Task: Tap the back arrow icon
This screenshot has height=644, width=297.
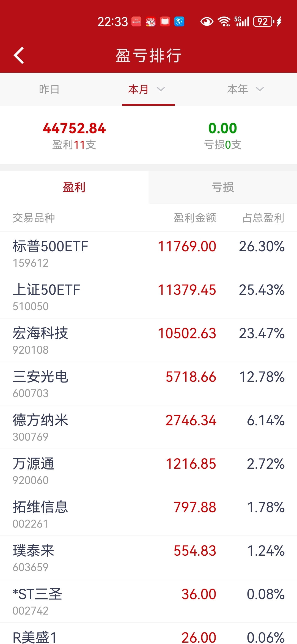Action: pyautogui.click(x=19, y=55)
